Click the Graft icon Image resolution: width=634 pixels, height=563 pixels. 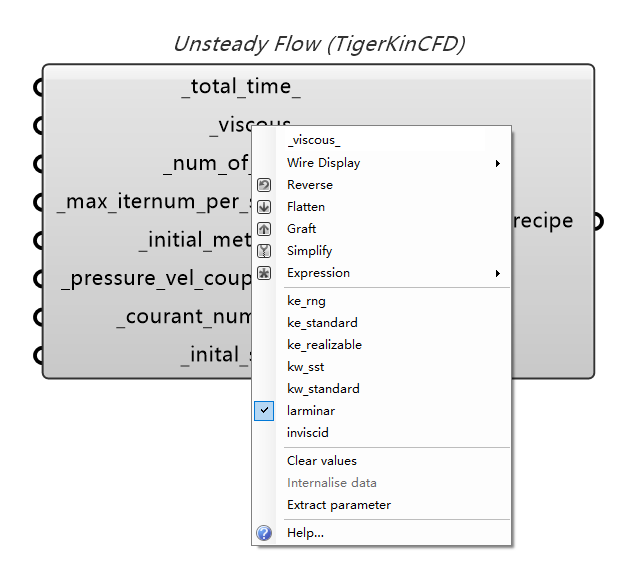point(264,229)
